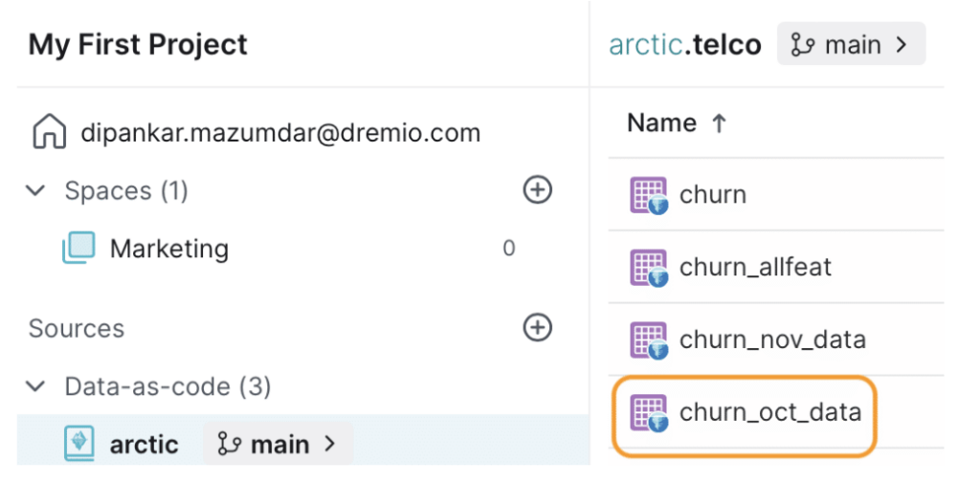
Task: Add a new space with plus icon
Action: (x=538, y=189)
